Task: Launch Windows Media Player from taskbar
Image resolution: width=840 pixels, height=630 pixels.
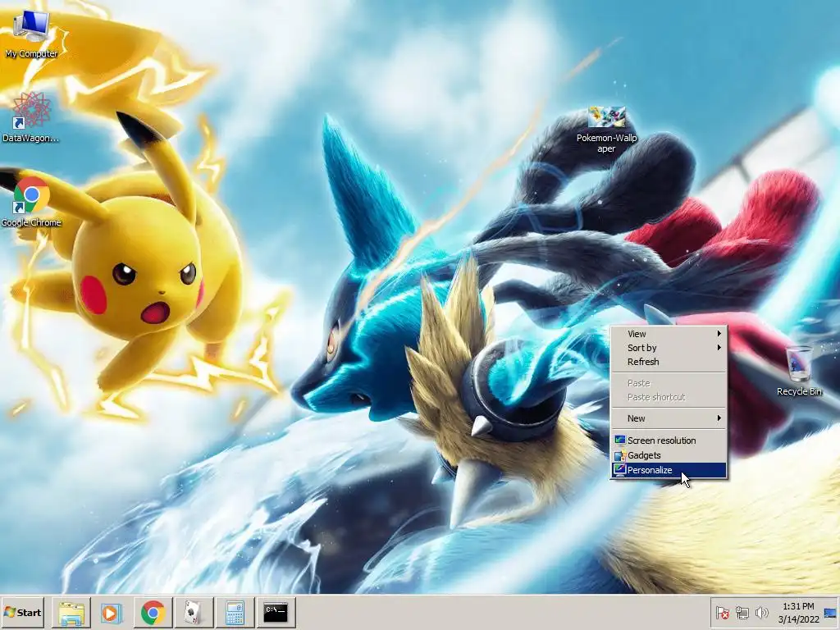Action: pos(112,612)
